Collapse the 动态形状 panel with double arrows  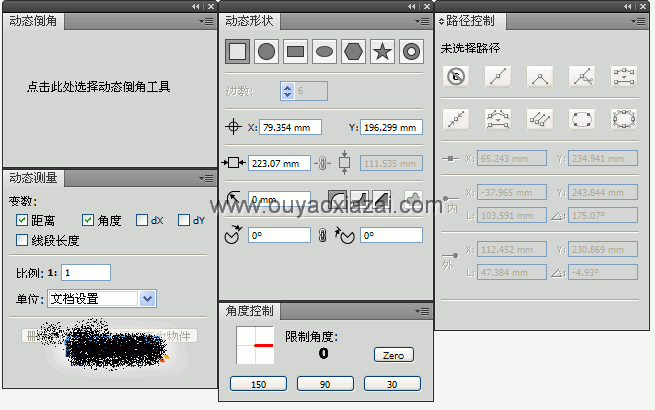click(412, 6)
